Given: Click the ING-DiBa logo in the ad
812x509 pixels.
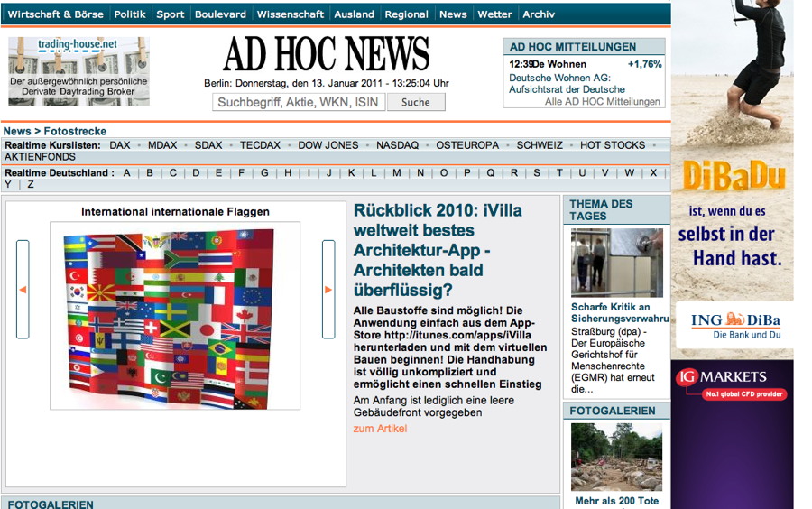Looking at the screenshot, I should click(735, 326).
